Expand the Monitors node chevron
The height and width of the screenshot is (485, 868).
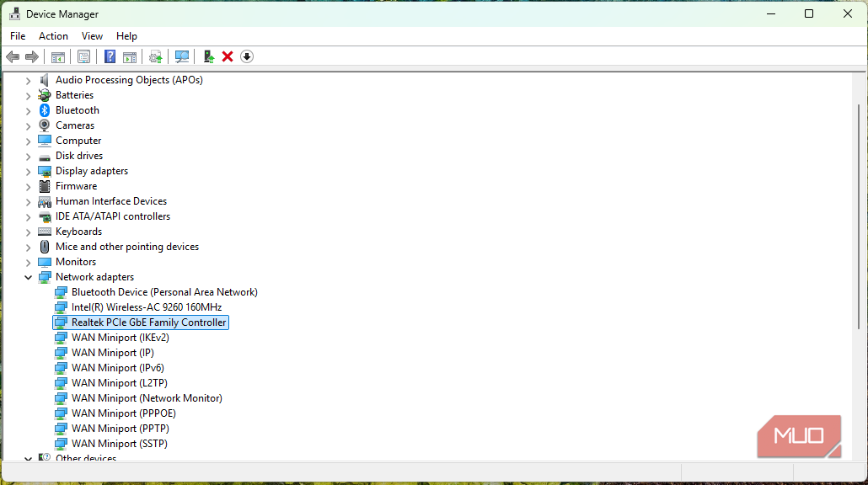coord(29,262)
